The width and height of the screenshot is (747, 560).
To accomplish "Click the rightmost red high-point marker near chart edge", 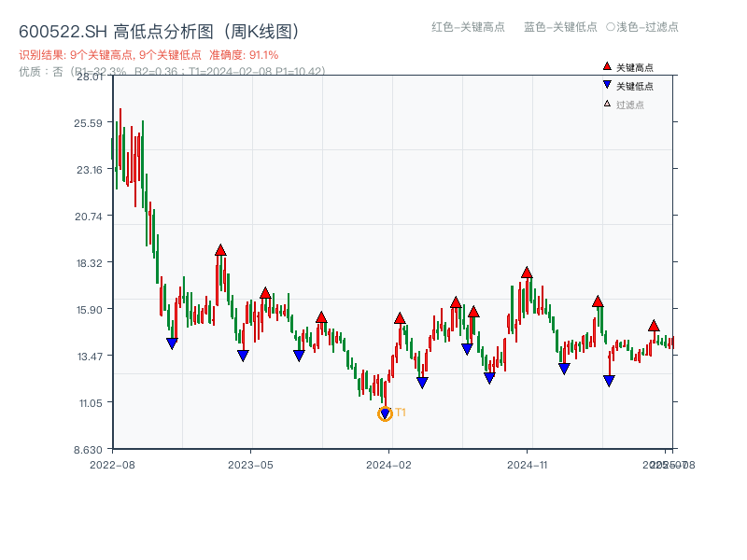I will [x=654, y=327].
